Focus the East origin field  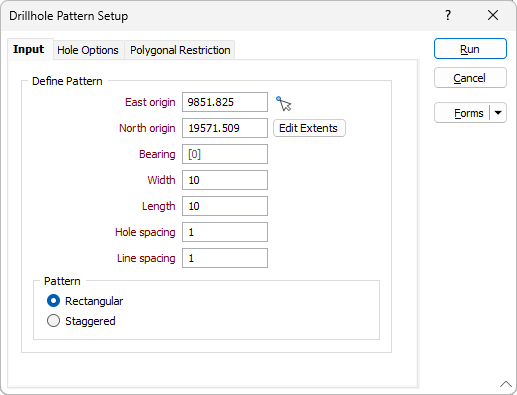[x=225, y=102]
